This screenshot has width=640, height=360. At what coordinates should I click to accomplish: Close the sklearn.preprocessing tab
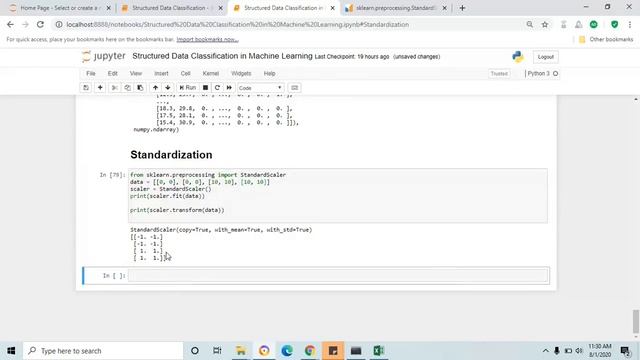pos(444,8)
